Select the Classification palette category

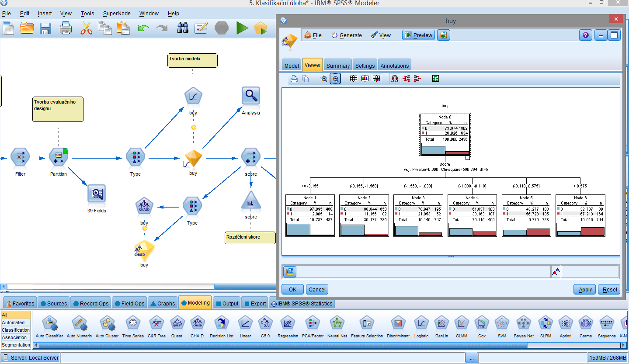point(16,330)
